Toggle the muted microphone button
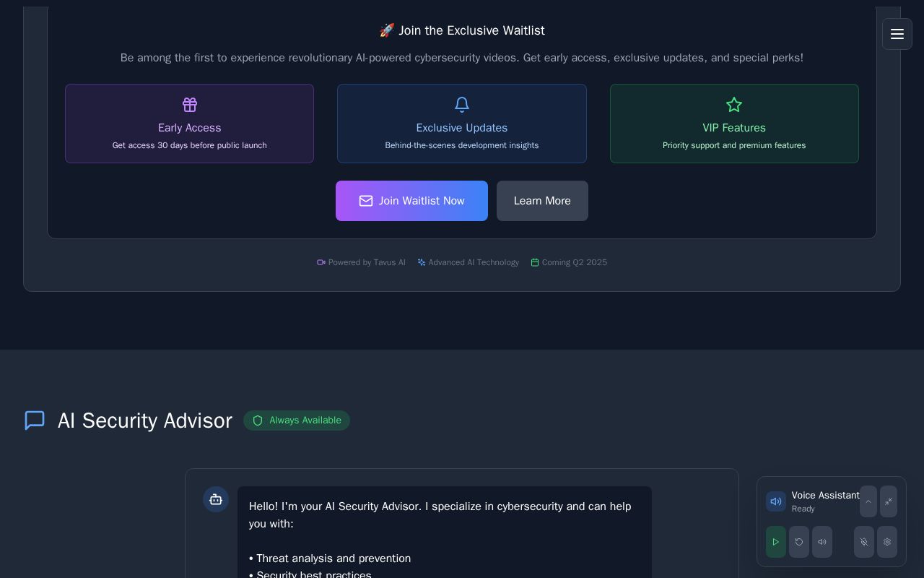This screenshot has height=578, width=924. click(864, 542)
